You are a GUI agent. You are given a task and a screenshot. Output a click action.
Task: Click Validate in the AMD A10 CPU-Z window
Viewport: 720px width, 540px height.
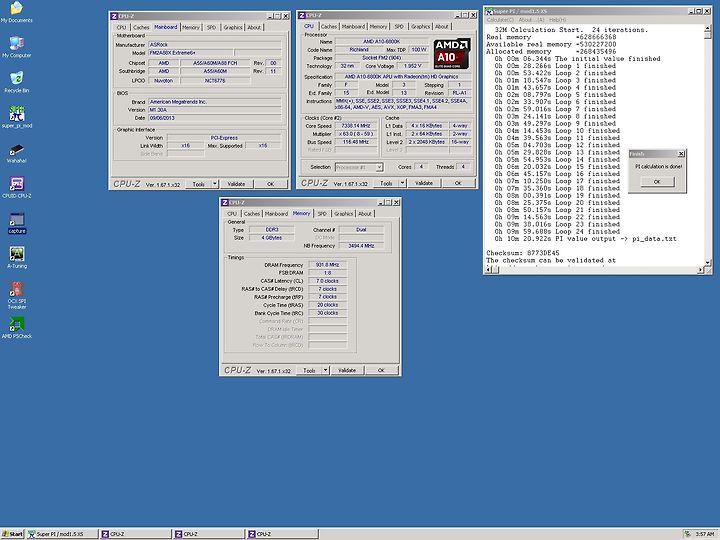[x=424, y=183]
